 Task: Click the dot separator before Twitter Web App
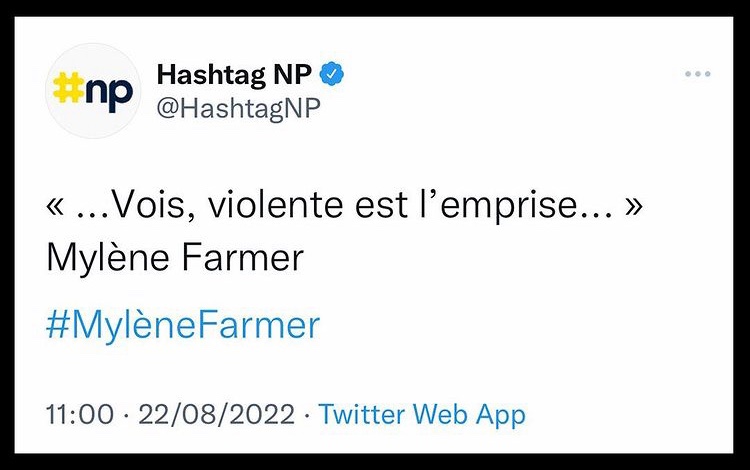(x=306, y=414)
